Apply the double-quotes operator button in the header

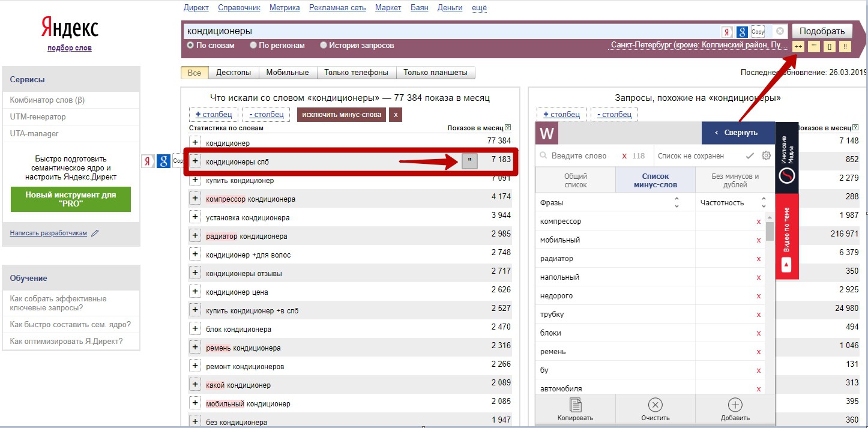pyautogui.click(x=814, y=46)
